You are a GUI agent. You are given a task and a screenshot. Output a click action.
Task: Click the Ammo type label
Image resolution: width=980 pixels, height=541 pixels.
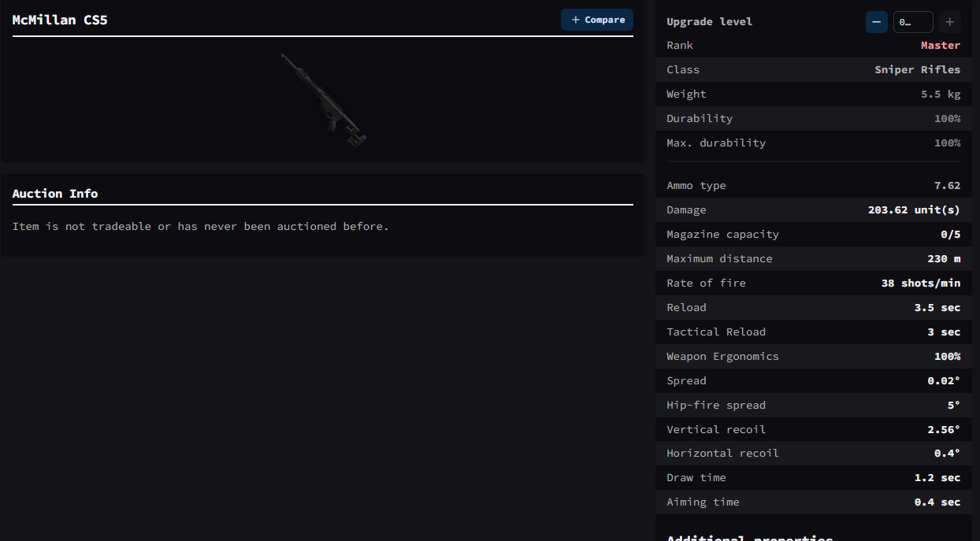coord(696,186)
